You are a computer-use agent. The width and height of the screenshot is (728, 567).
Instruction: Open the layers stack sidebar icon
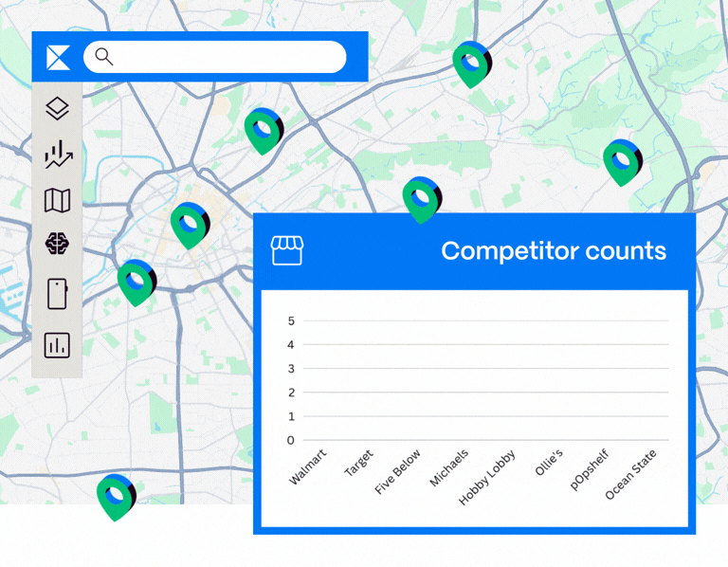click(x=58, y=108)
